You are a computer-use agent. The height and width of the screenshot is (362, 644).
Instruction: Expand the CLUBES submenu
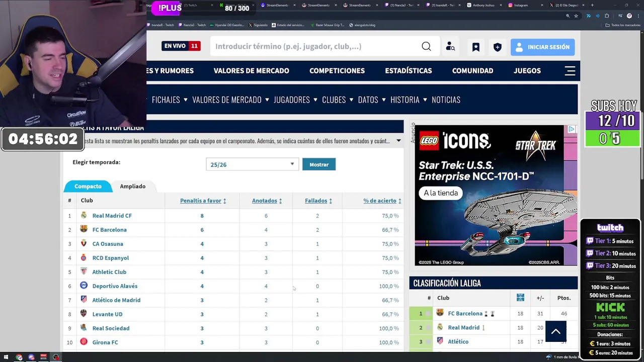(x=351, y=100)
